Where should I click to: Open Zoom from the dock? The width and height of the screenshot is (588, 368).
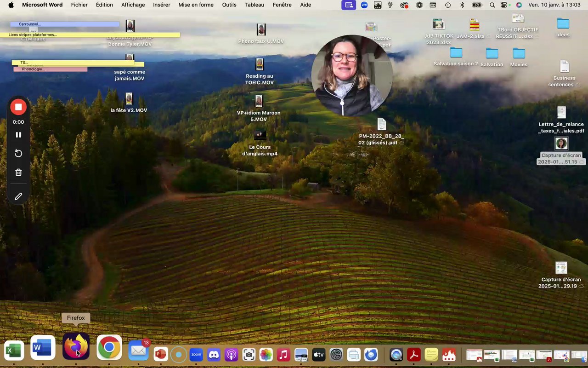[x=196, y=354]
